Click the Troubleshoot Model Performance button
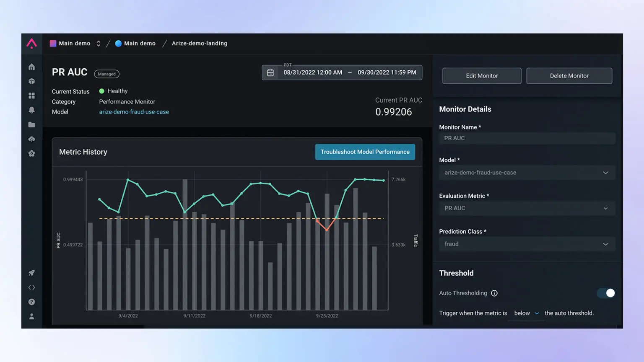 365,152
